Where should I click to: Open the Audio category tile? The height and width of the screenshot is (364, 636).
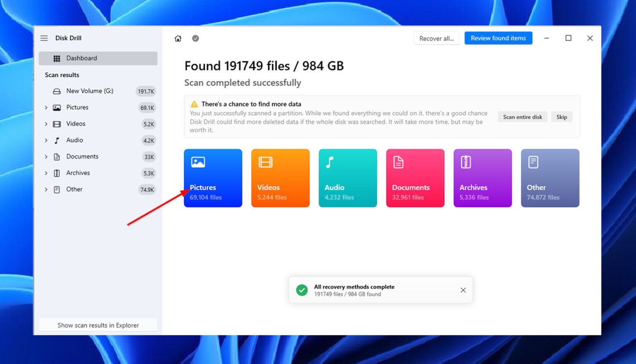[x=348, y=178]
